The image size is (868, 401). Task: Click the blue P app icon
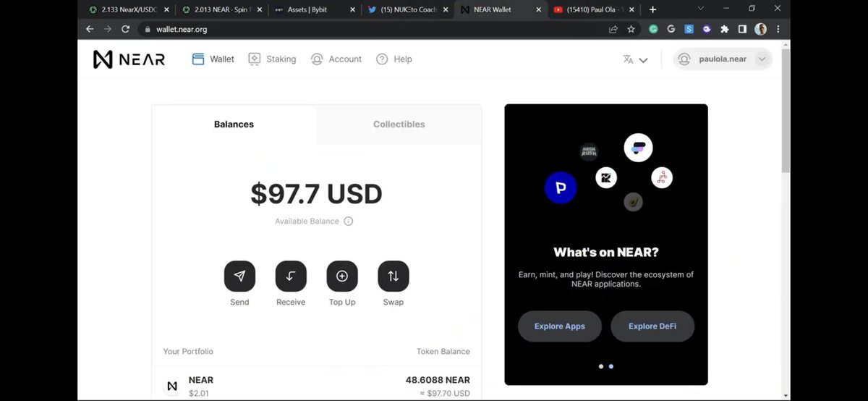tap(561, 188)
